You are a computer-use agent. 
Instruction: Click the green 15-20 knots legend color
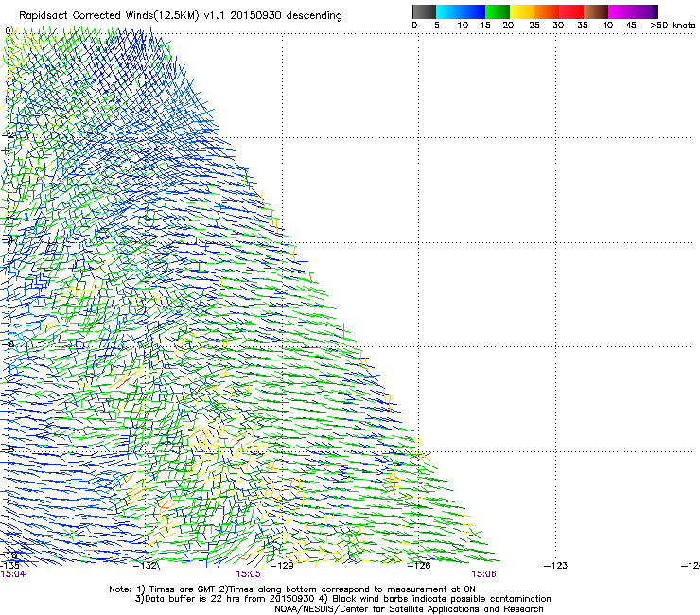[498, 11]
